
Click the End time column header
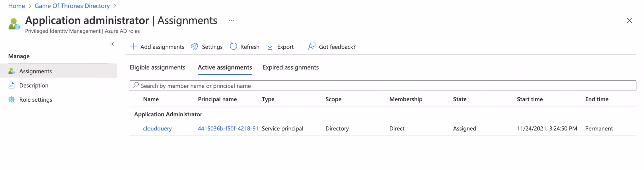(x=597, y=99)
